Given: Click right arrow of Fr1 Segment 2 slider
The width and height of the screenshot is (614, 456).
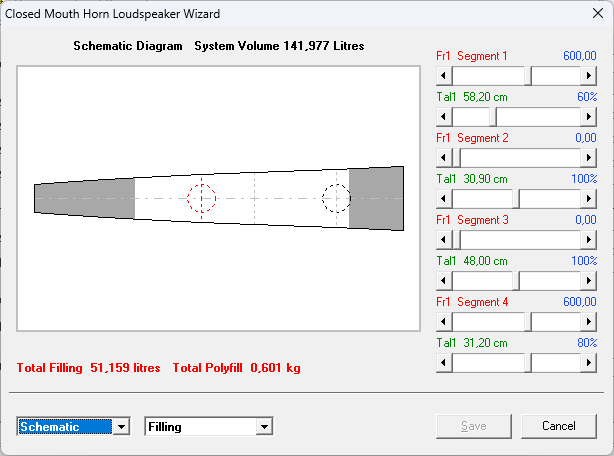Looking at the screenshot, I should [x=589, y=158].
